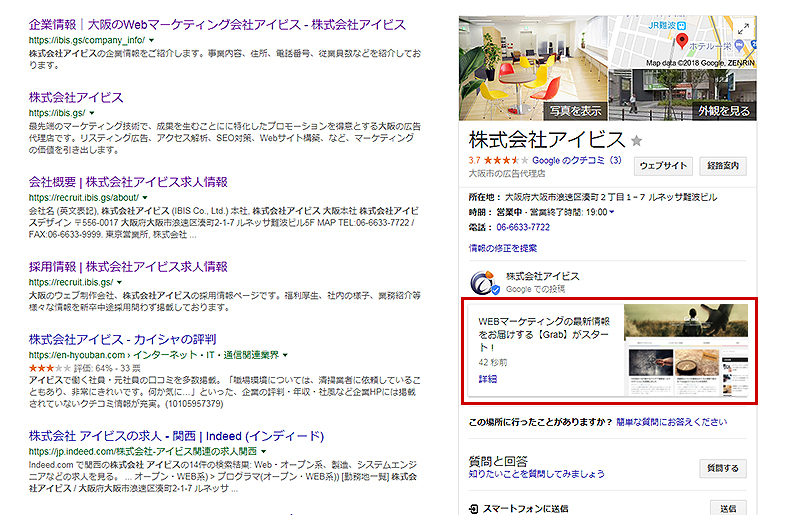This screenshot has height=515, width=790.
Task: Call phone number 06-6633-7722
Action: [x=523, y=227]
